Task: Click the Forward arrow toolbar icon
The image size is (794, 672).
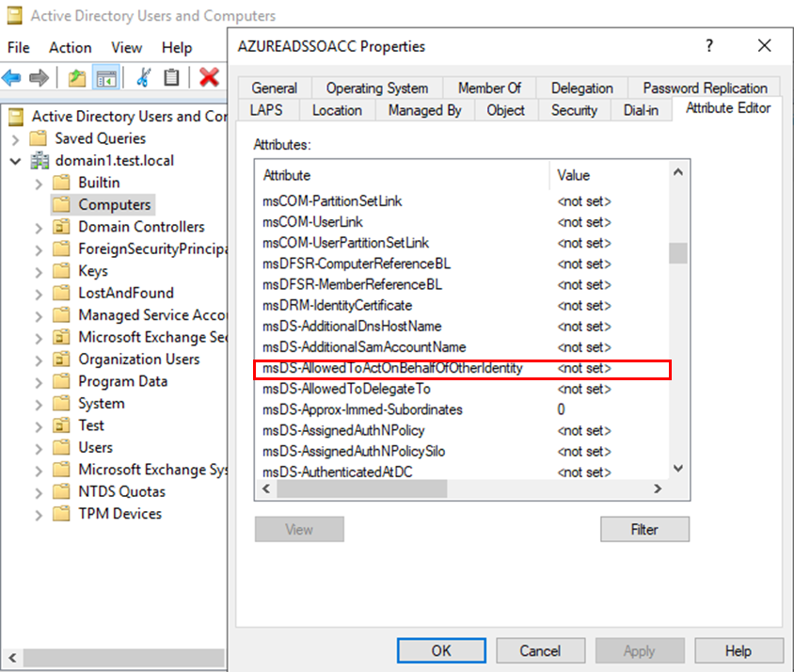Action: click(x=39, y=78)
